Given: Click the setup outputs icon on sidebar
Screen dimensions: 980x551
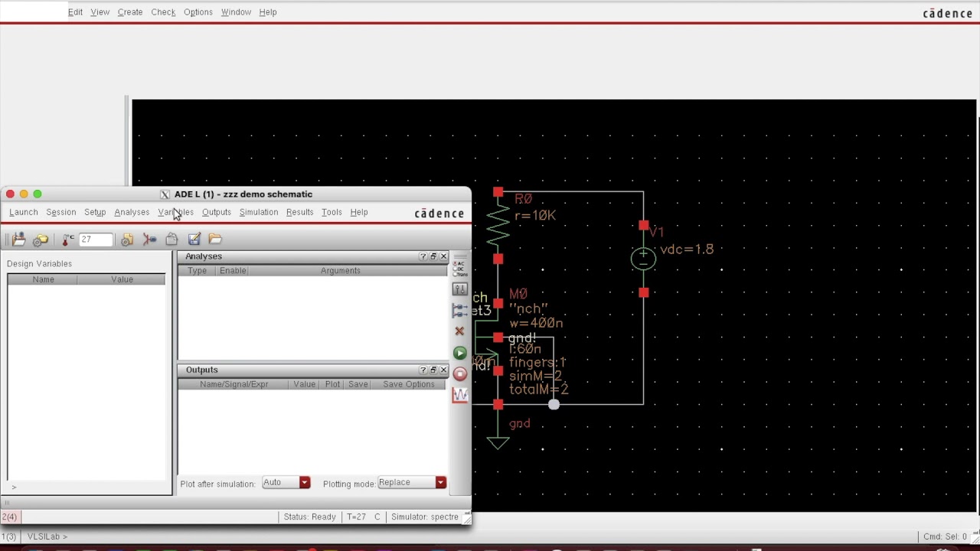Looking at the screenshot, I should [459, 310].
